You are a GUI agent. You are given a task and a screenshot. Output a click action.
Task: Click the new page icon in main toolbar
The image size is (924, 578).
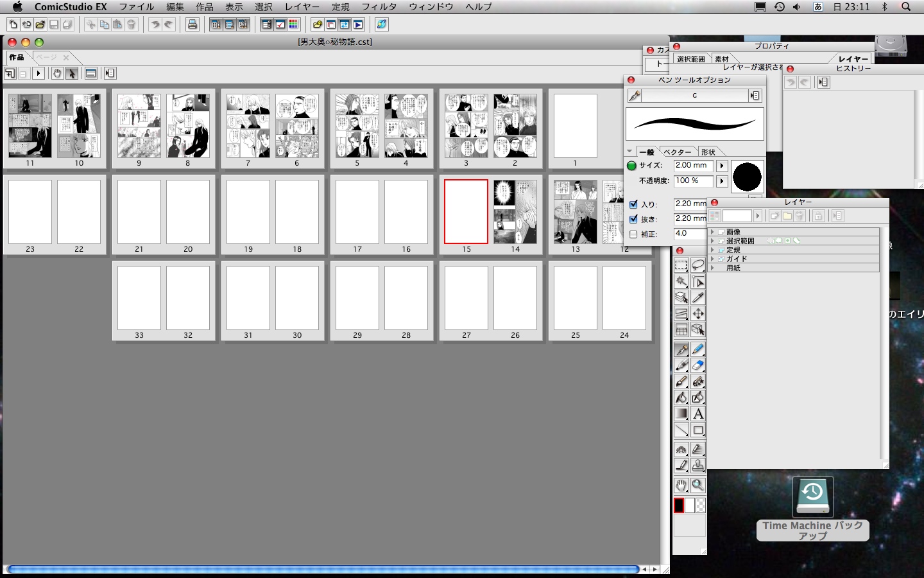(13, 24)
